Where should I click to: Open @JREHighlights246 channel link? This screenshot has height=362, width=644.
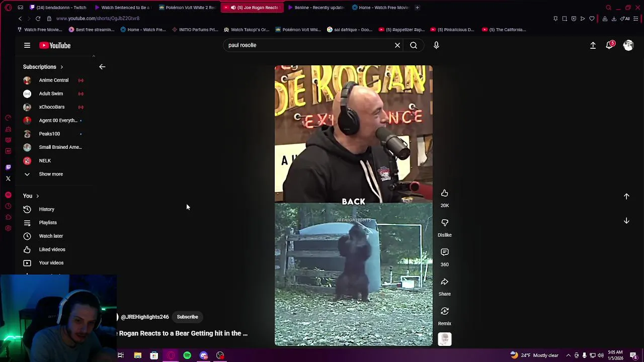(x=145, y=317)
